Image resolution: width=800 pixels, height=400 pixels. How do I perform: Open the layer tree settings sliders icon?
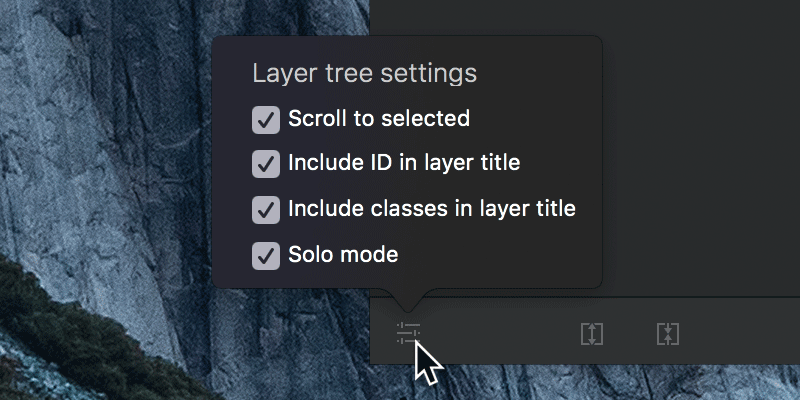pyautogui.click(x=408, y=333)
